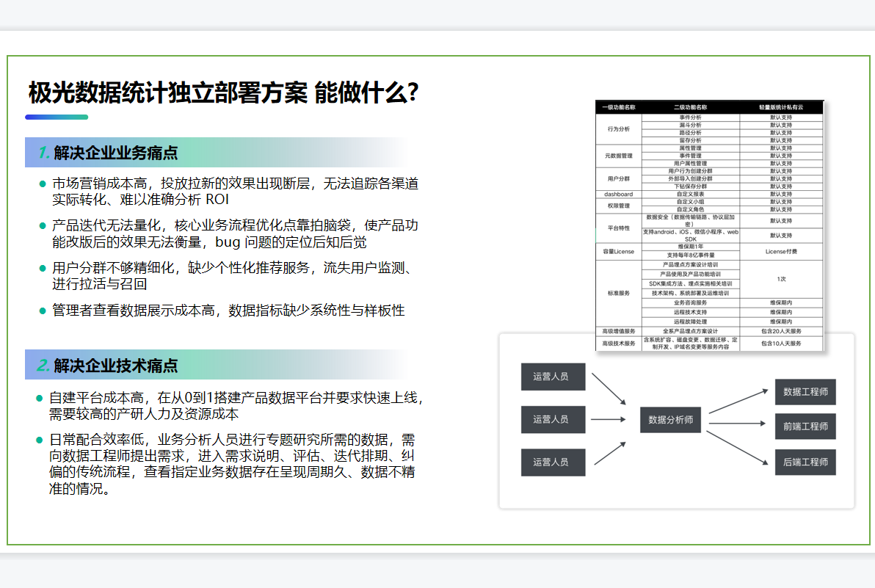
Task: Select the 数据工程师 box in the flowchart
Action: 805,392
